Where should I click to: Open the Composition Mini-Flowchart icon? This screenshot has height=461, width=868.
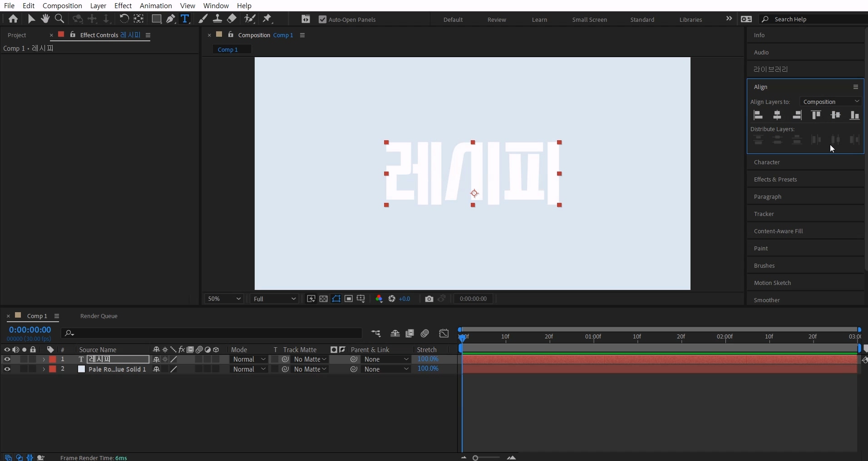pos(376,334)
